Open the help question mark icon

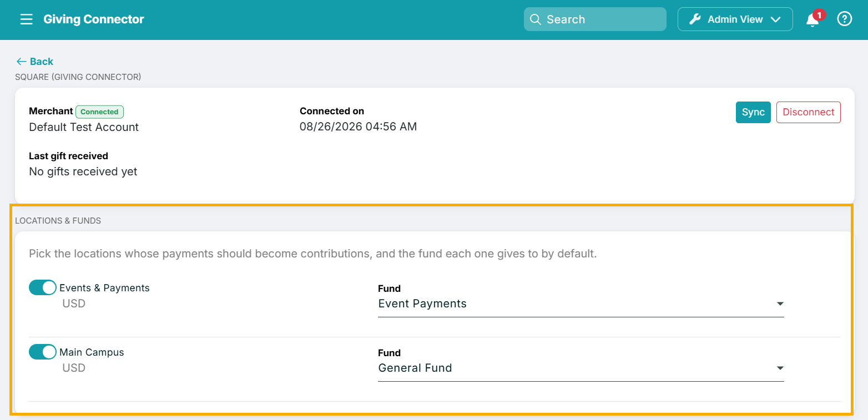coord(844,19)
